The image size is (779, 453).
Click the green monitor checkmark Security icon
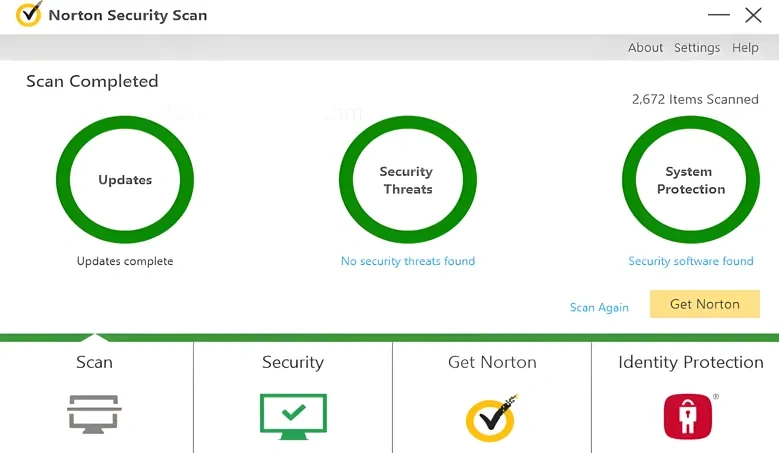(x=293, y=416)
